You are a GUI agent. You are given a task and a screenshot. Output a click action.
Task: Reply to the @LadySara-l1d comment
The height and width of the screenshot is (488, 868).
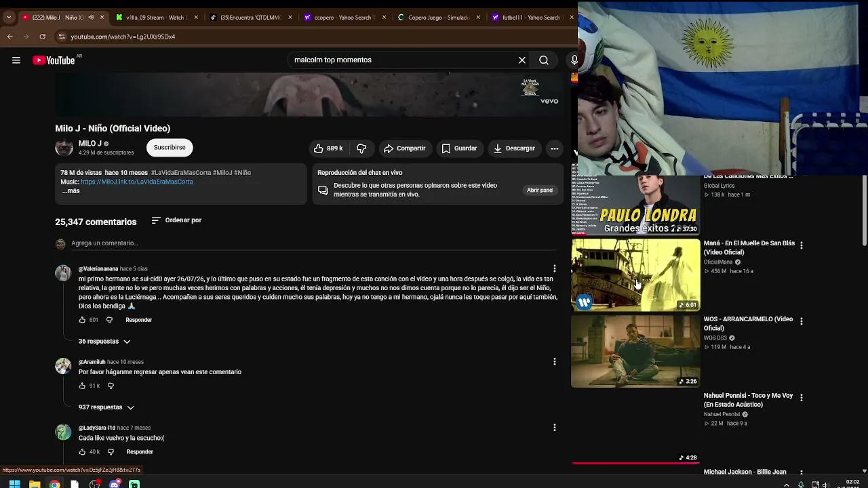[x=140, y=452]
